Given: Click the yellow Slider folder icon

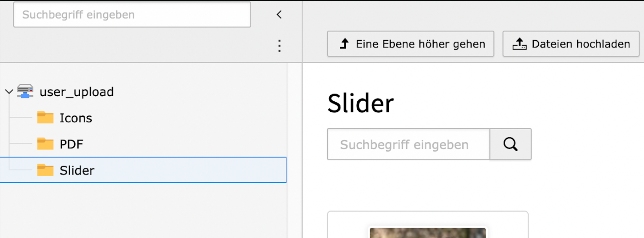Looking at the screenshot, I should [45, 170].
